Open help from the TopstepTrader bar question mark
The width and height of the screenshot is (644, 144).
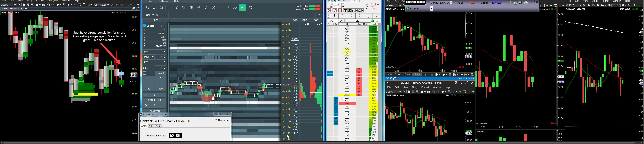pyautogui.click(x=526, y=3)
